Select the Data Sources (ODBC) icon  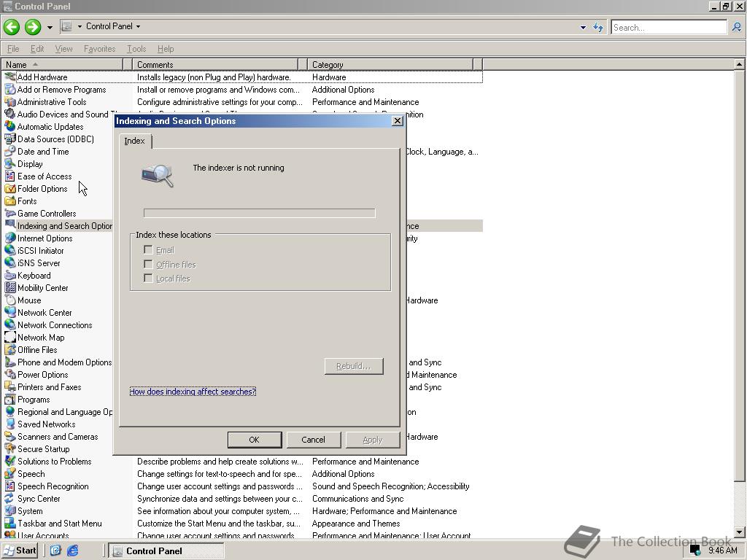(x=9, y=139)
